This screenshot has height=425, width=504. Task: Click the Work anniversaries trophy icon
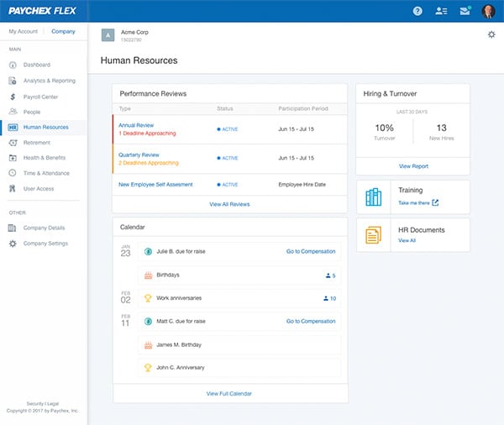[148, 298]
